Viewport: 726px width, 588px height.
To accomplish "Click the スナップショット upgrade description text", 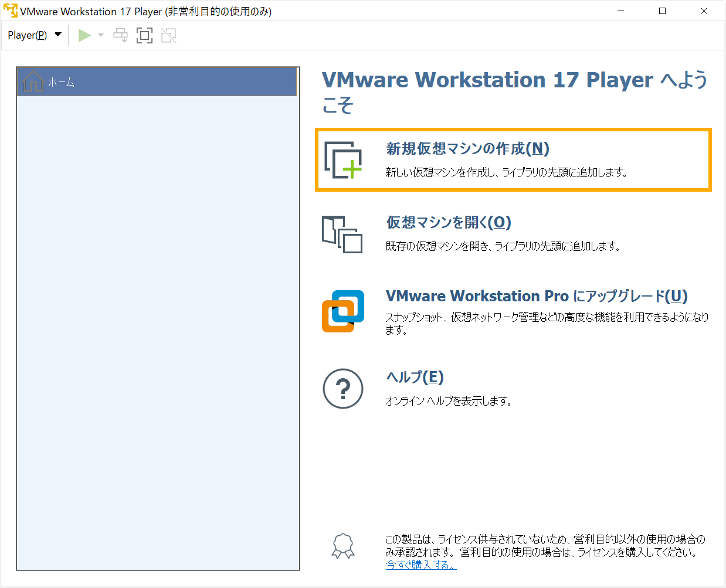I will (547, 324).
